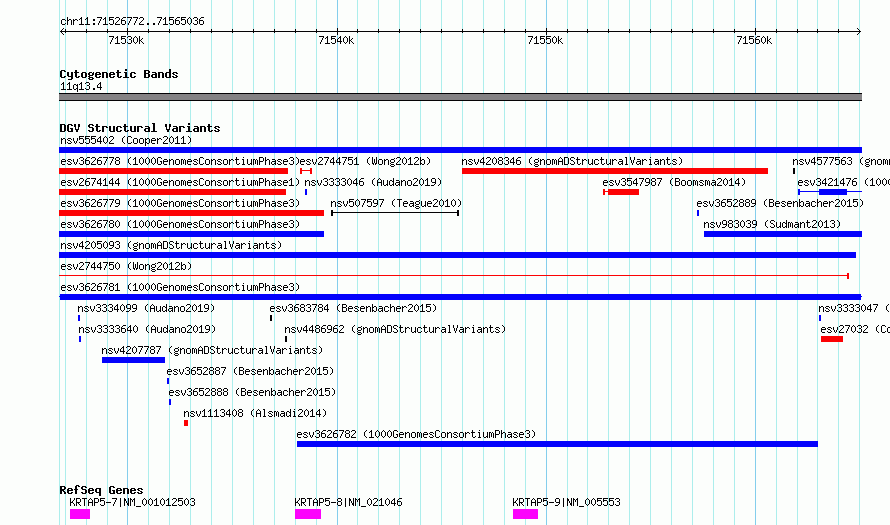Click the esv3421476 blue variant feature
The width and height of the screenshot is (890, 525).
click(830, 192)
